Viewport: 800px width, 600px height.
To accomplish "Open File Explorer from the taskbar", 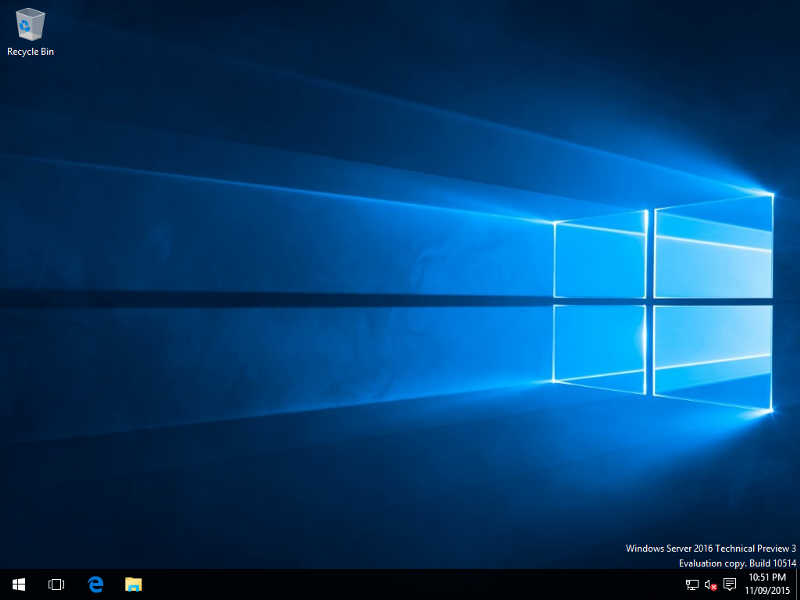I will click(134, 585).
